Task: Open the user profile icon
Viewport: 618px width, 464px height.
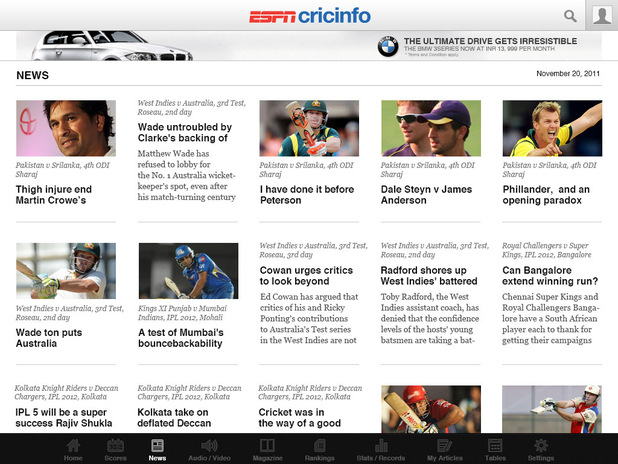Action: 602,15
